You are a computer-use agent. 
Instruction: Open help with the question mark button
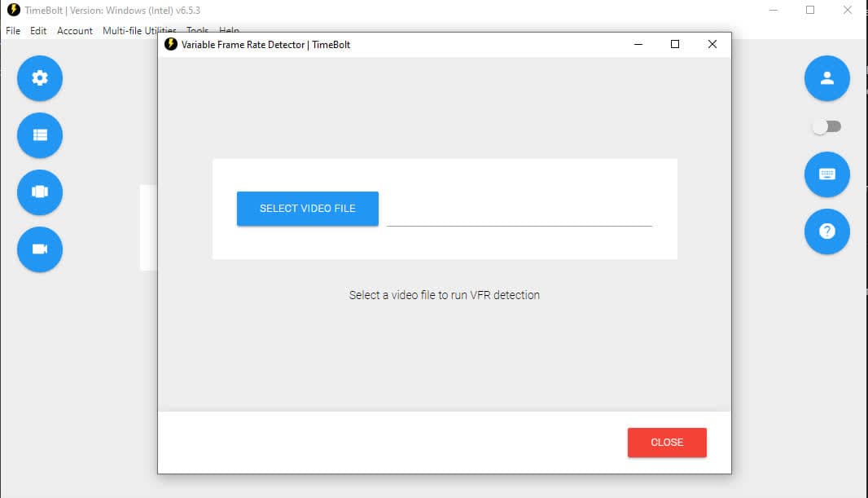[826, 231]
